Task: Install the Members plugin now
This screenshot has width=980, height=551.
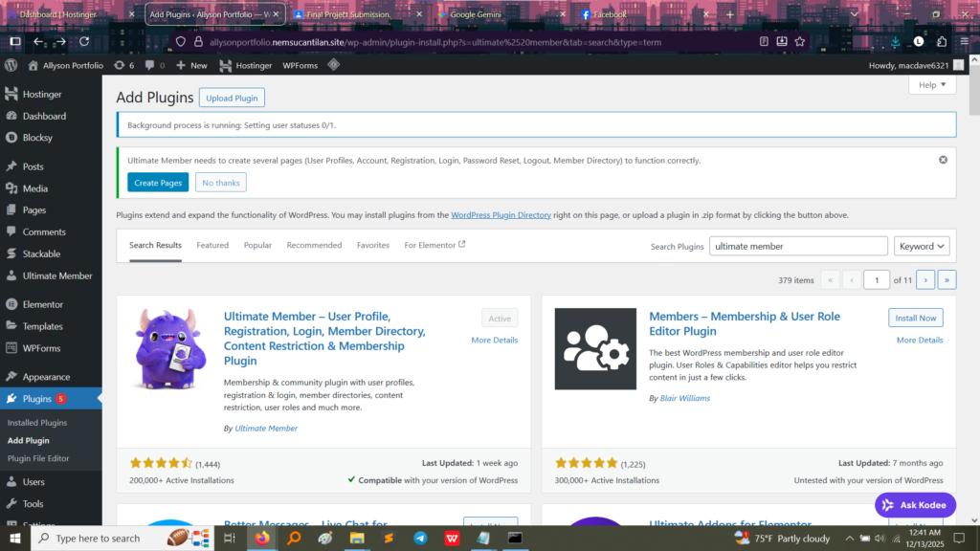Action: tap(915, 318)
